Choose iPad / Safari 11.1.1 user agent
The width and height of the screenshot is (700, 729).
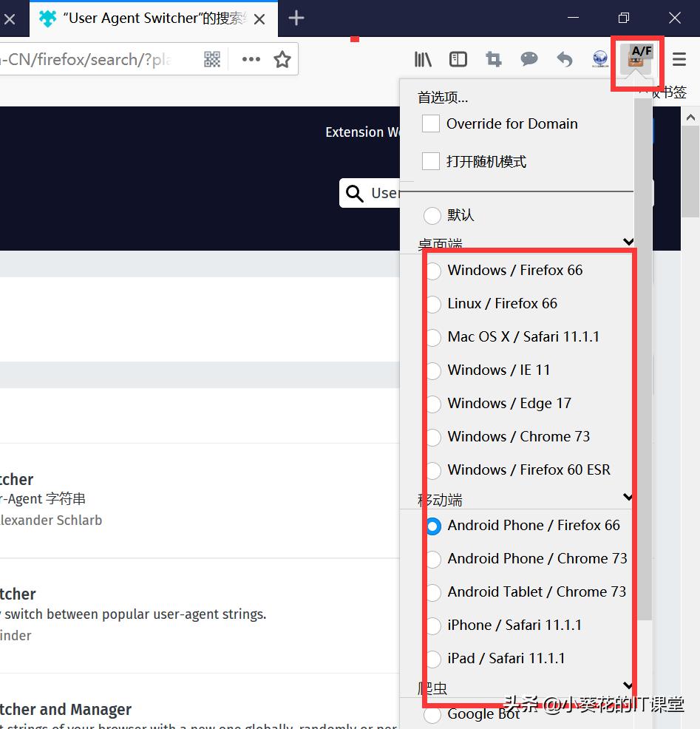[x=434, y=659]
